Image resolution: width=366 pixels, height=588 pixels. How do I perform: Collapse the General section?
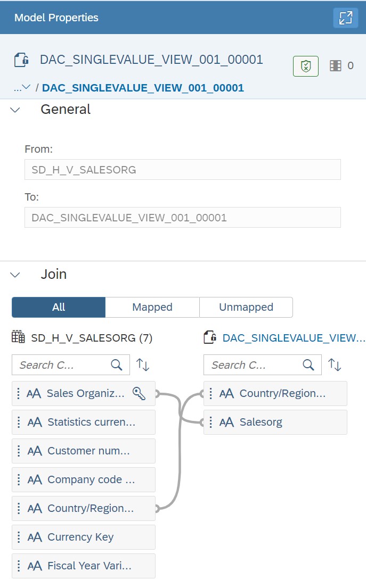(x=14, y=109)
